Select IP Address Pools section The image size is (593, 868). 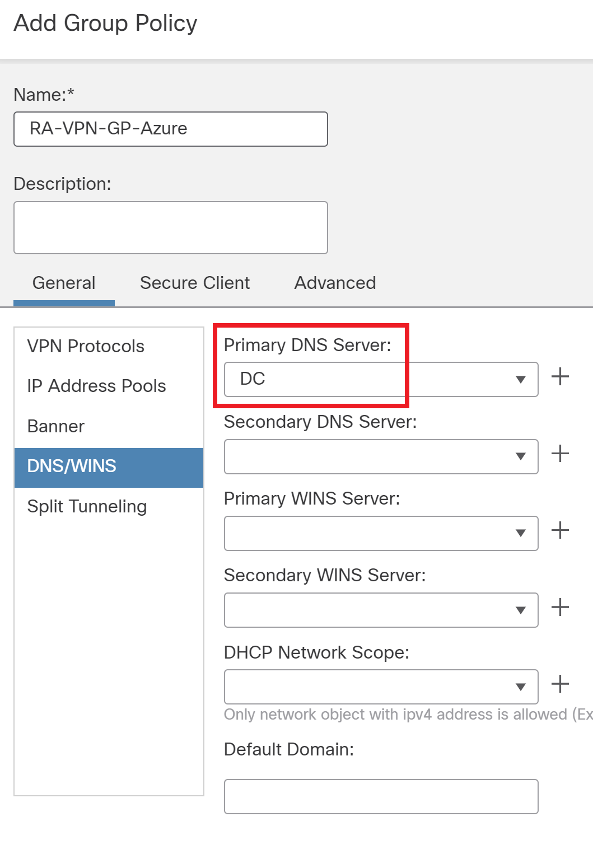pos(96,386)
